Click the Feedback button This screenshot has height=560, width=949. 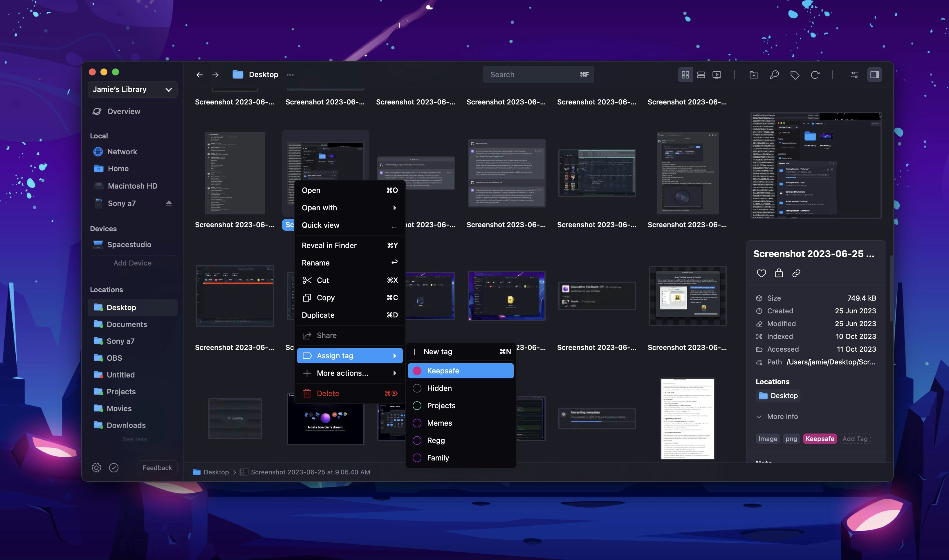pos(157,467)
